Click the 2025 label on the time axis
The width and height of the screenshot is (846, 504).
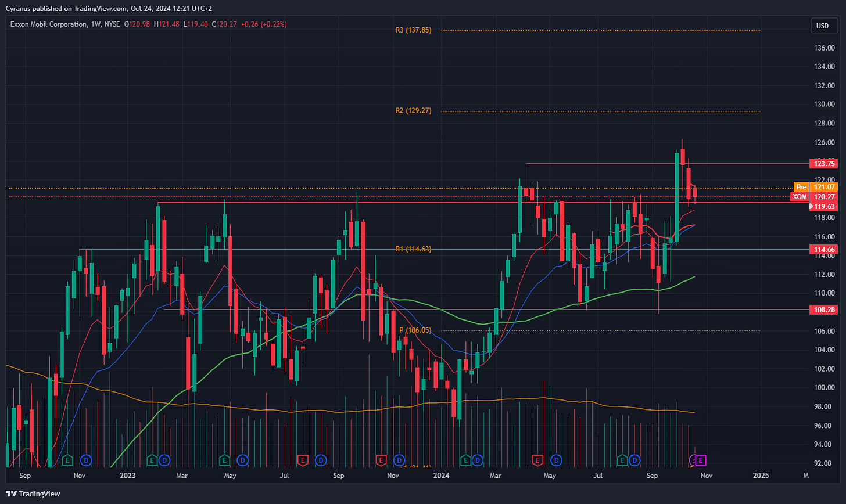coord(761,476)
